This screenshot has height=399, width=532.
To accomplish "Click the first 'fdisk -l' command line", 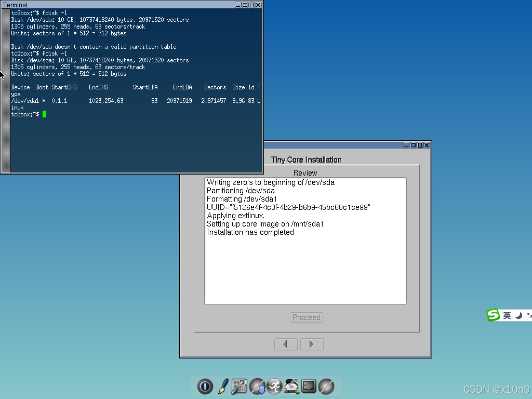I will click(x=39, y=13).
